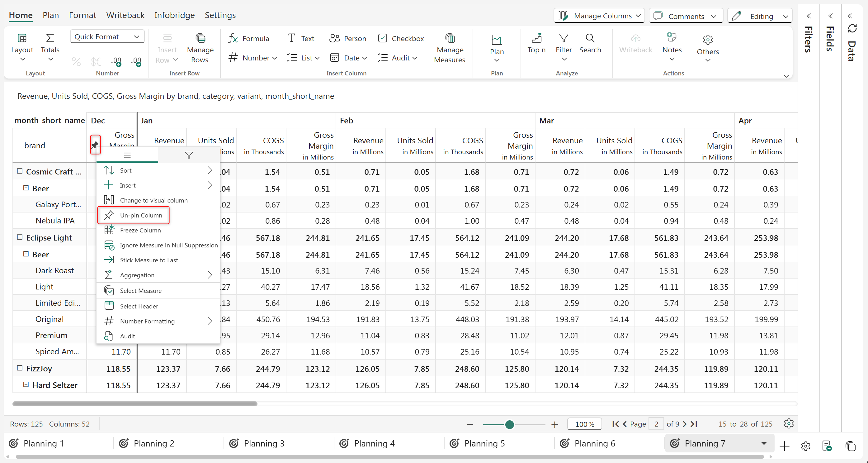This screenshot has width=868, height=463.
Task: Collapse the FizzJoy brand row
Action: coord(20,368)
